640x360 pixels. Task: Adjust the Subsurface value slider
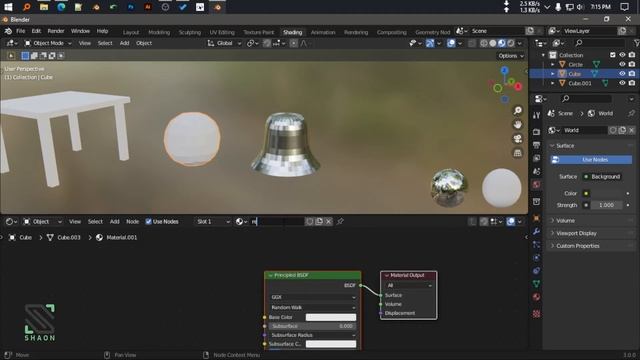(x=313, y=326)
